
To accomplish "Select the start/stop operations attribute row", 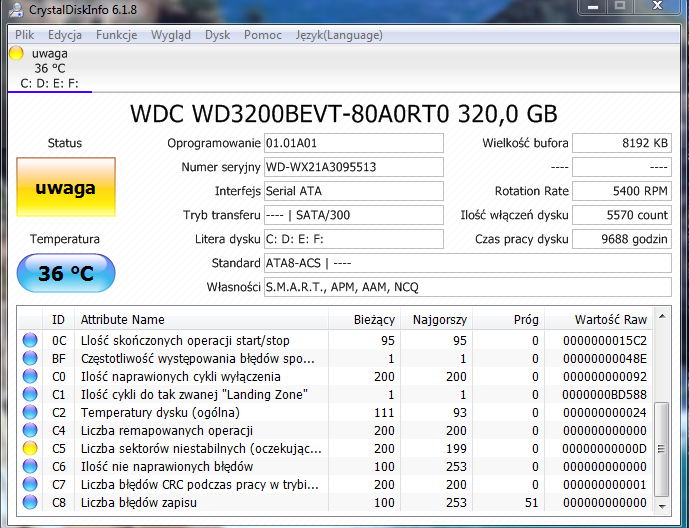I will pos(335,340).
